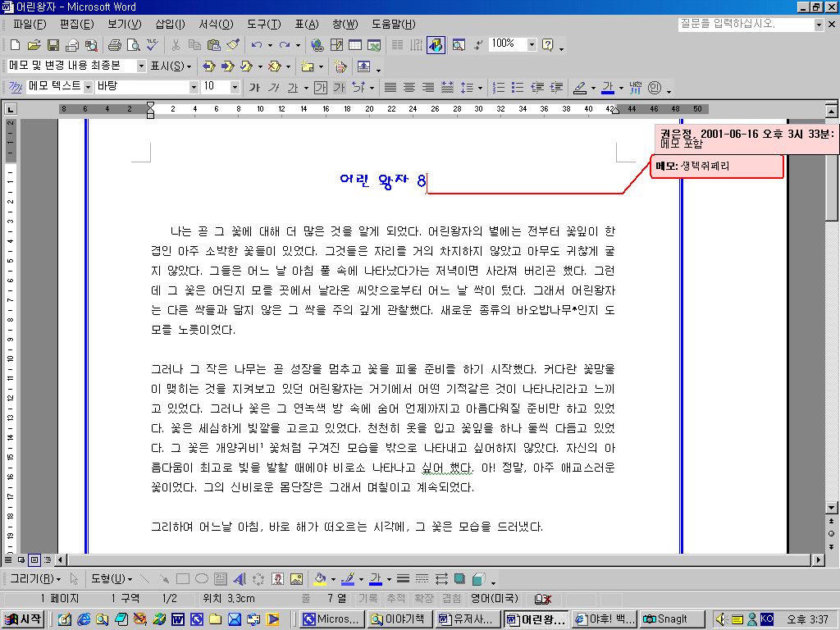Open the 도구(T) menu
840x630 pixels.
coord(263,24)
